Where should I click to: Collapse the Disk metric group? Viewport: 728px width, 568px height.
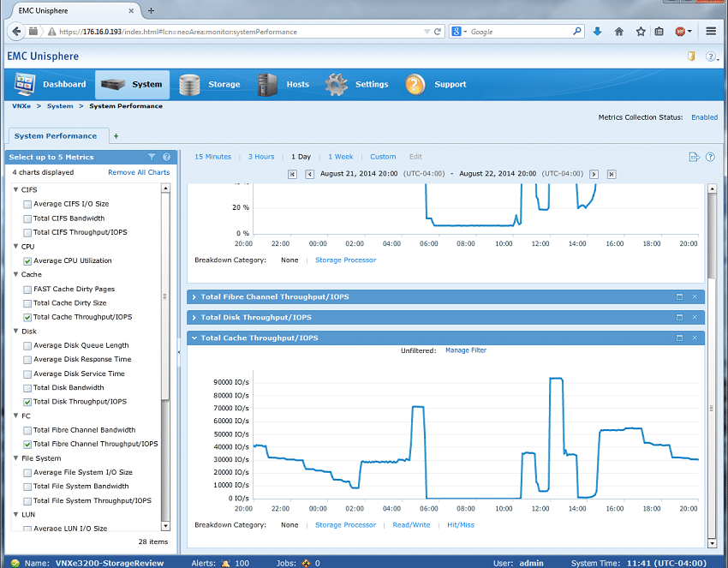[x=15, y=332]
